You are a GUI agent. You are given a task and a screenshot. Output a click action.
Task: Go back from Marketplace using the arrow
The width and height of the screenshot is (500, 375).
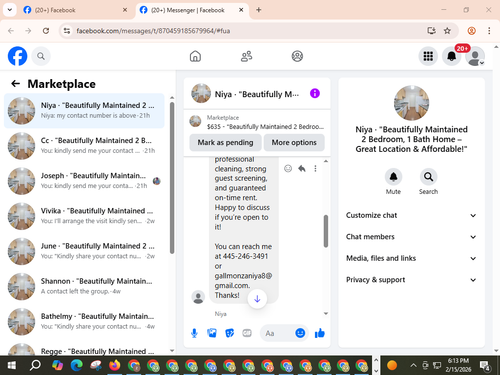(15, 83)
